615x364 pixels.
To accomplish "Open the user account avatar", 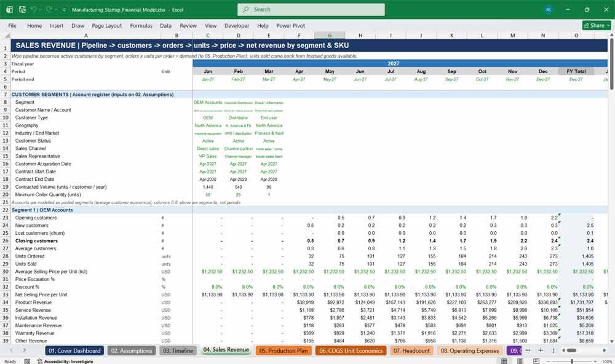I will 549,9.
